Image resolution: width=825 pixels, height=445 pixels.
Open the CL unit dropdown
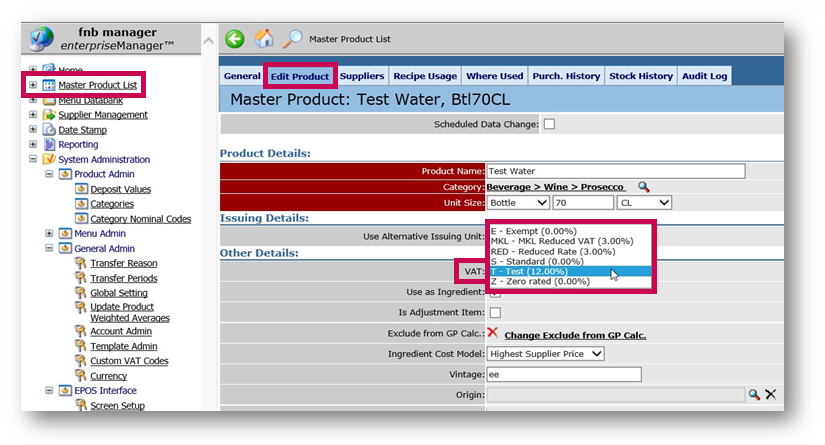tap(645, 203)
